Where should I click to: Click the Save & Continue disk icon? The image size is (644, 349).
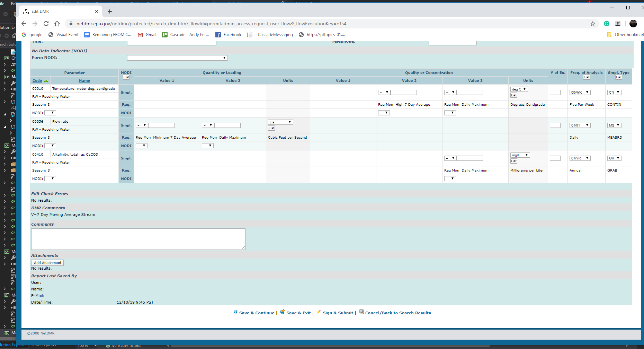(235, 312)
